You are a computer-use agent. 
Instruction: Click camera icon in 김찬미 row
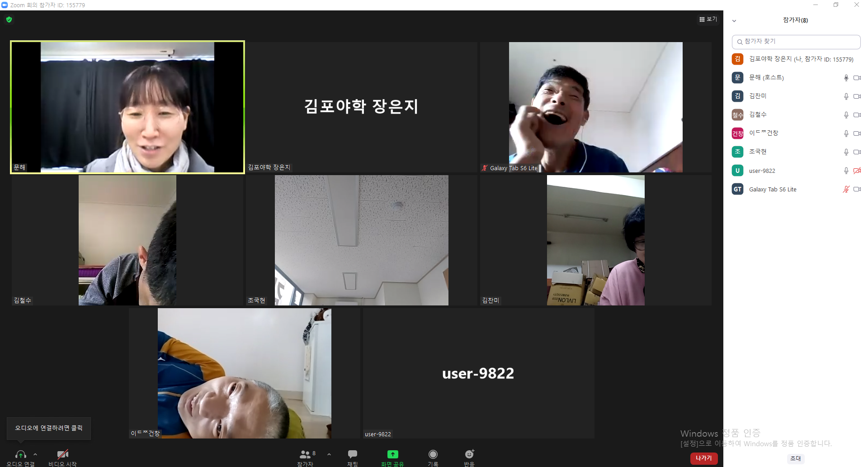tap(857, 96)
